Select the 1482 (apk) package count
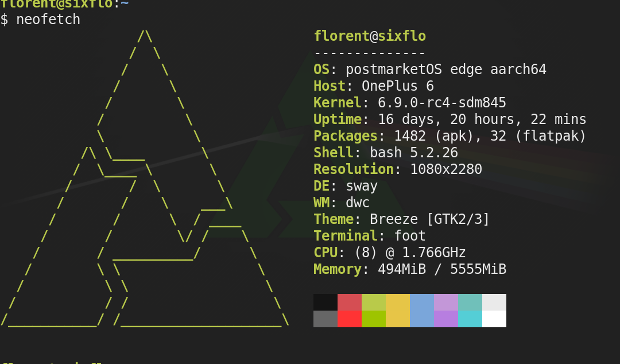The image size is (620, 364). click(434, 136)
